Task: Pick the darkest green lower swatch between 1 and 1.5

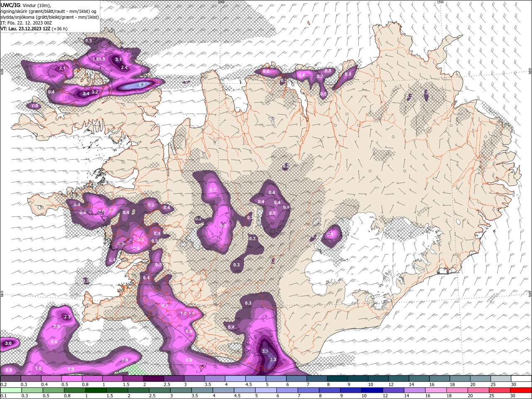Action: click(x=96, y=390)
